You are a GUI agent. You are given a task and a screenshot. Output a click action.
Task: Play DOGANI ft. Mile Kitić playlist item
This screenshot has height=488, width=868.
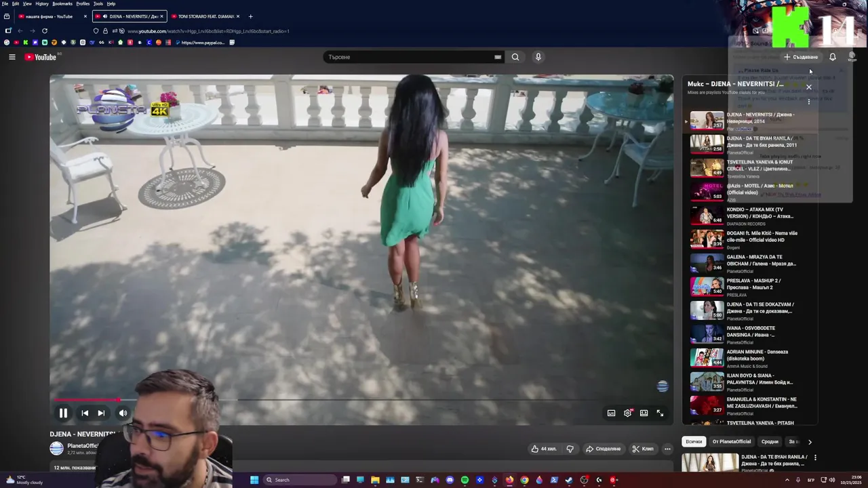[750, 239]
